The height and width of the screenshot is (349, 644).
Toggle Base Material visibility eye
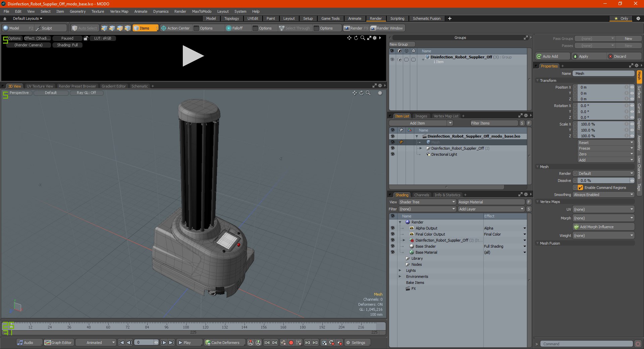coord(392,252)
